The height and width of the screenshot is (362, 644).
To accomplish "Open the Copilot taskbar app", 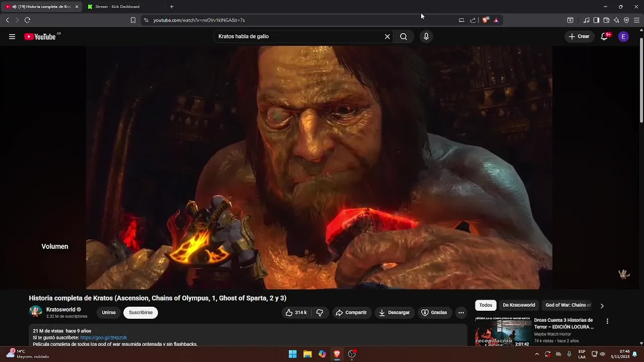I will pos(322,354).
